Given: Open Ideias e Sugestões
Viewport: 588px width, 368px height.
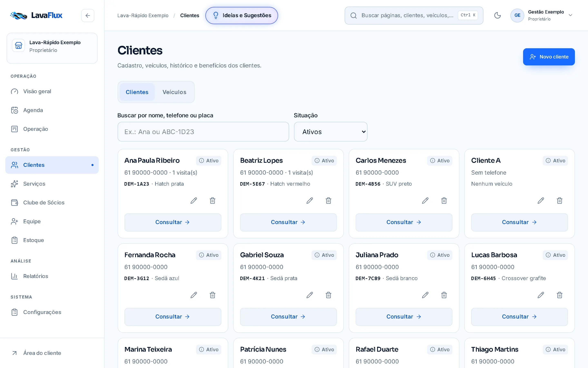Looking at the screenshot, I should (x=242, y=15).
